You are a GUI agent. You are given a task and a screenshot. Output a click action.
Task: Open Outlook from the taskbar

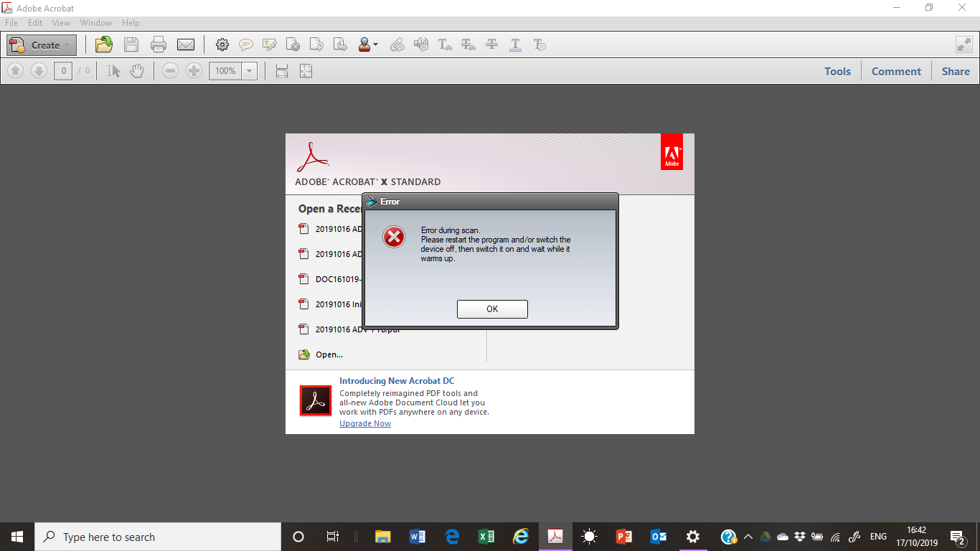(659, 537)
